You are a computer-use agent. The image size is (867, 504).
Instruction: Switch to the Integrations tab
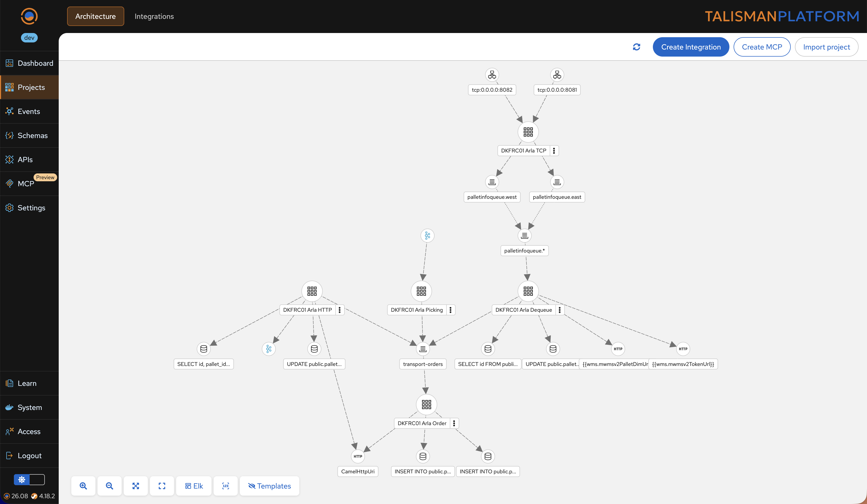click(154, 16)
